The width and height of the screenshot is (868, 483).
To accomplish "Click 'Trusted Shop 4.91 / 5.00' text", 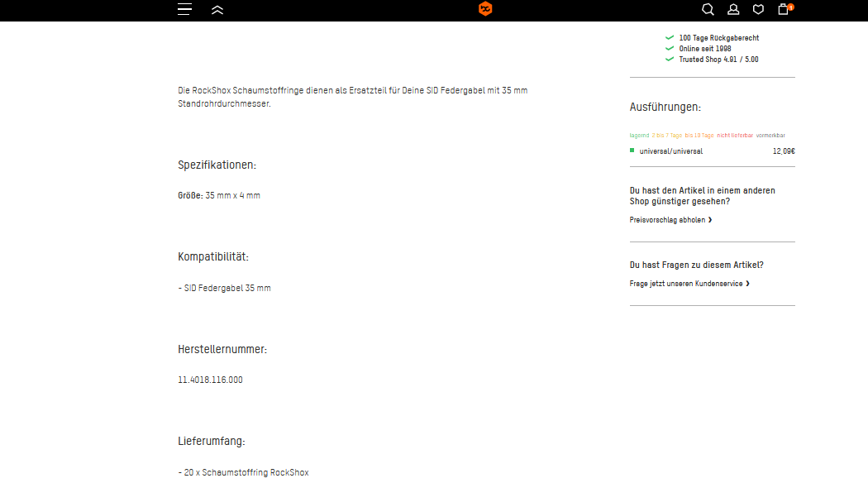I will [x=718, y=60].
